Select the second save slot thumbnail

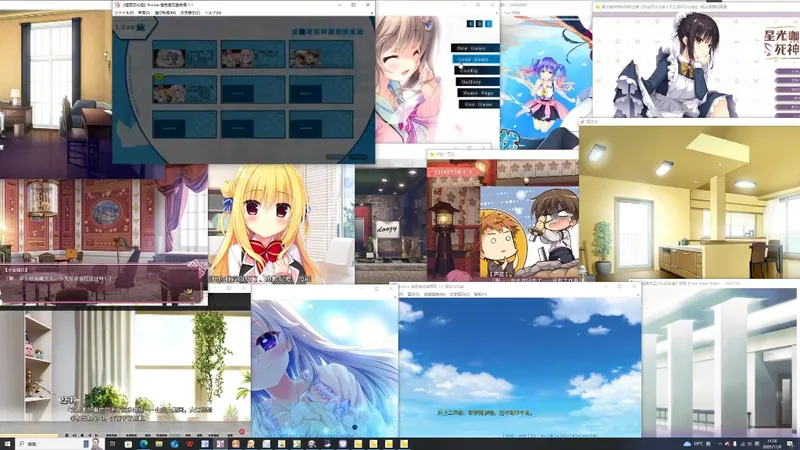253,55
